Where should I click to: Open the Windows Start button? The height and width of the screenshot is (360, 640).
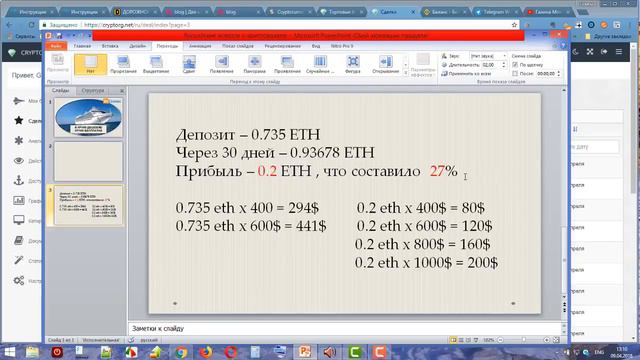point(9,352)
